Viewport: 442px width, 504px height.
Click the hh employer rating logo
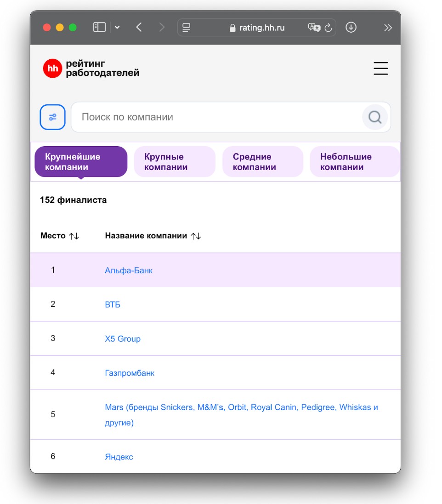click(91, 69)
